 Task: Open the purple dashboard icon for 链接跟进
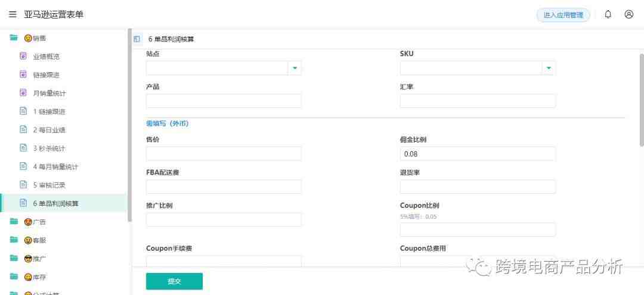click(x=23, y=74)
